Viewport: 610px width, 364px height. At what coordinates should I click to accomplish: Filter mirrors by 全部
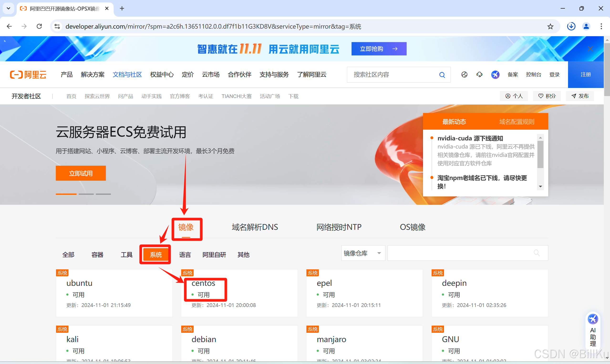pos(68,255)
